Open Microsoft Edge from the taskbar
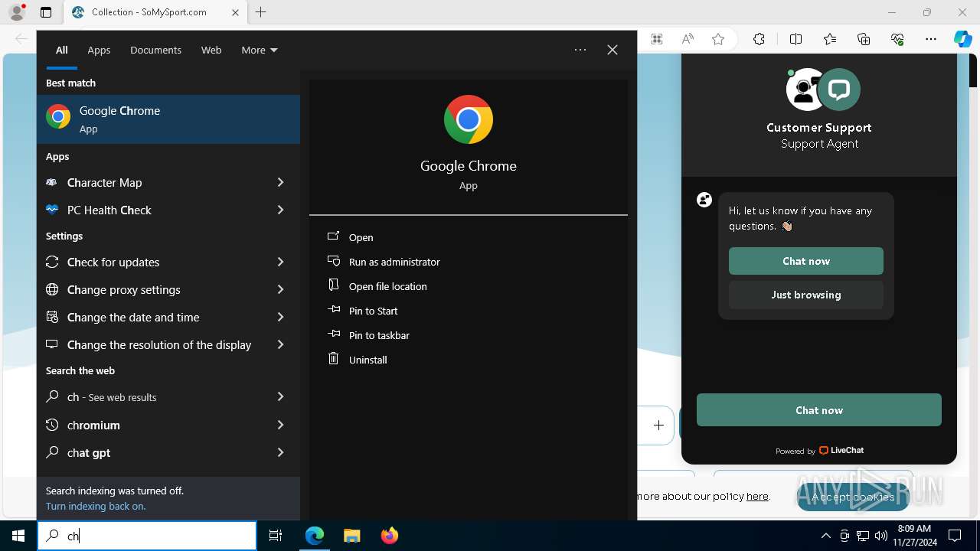 coord(315,536)
